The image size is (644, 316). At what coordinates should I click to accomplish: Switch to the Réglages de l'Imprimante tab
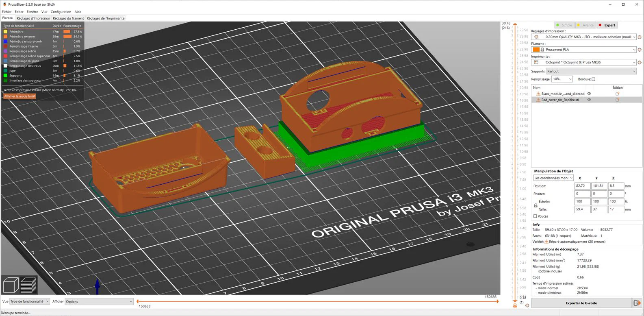(106, 18)
